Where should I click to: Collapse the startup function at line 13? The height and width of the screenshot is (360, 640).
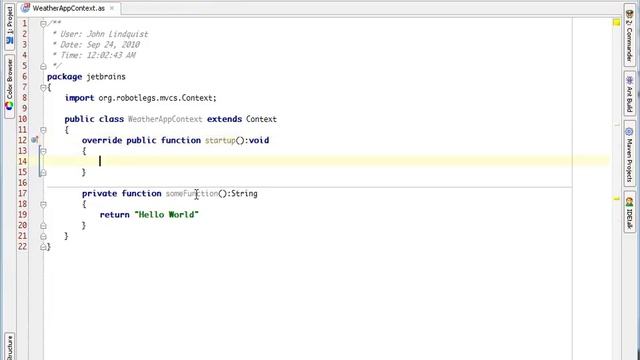click(43, 151)
